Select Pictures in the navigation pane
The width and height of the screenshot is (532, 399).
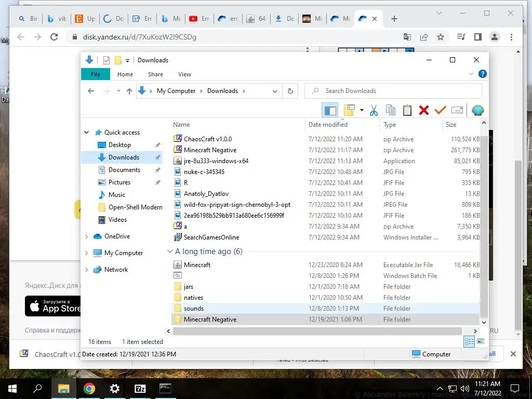point(119,182)
